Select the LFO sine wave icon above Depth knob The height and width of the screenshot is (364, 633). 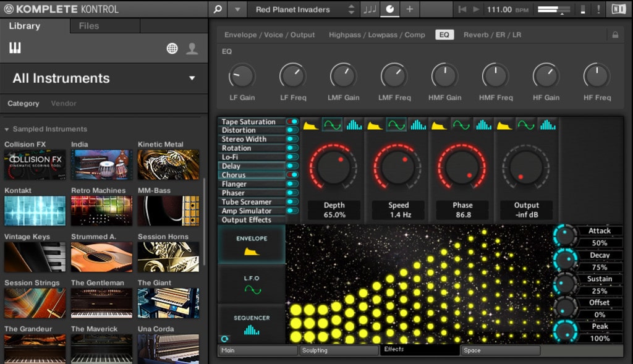click(332, 124)
